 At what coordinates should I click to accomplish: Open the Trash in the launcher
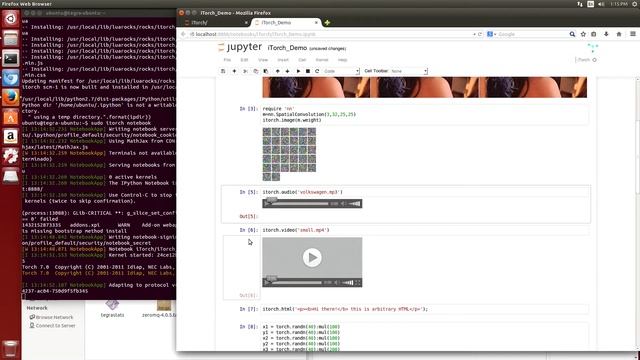click(x=11, y=349)
